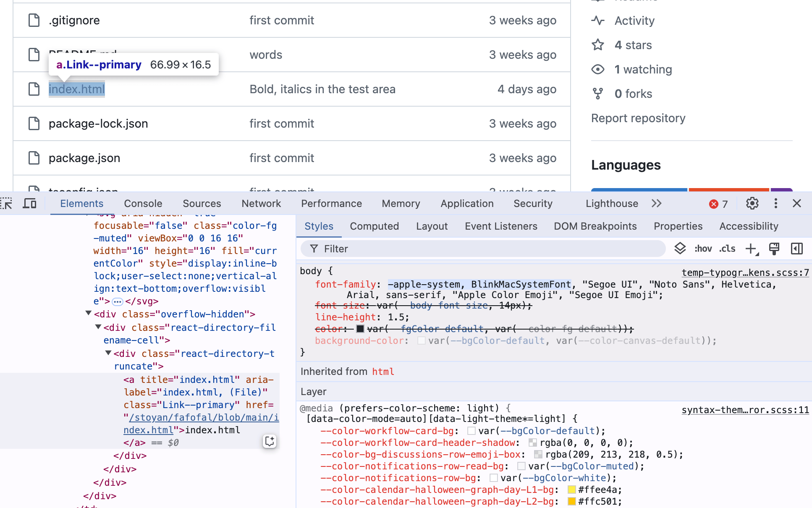This screenshot has width=812, height=508.
Task: Click the red error count badge
Action: pos(718,204)
